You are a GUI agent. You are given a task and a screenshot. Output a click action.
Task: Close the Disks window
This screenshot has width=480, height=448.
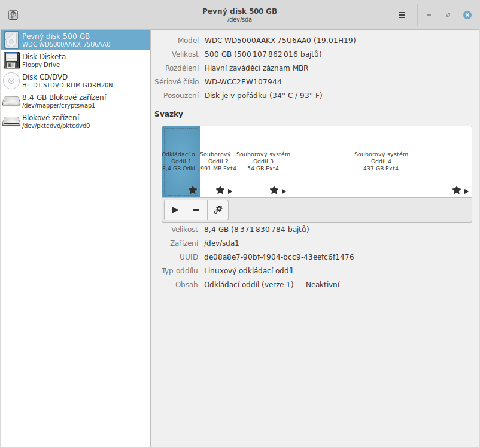(x=467, y=15)
